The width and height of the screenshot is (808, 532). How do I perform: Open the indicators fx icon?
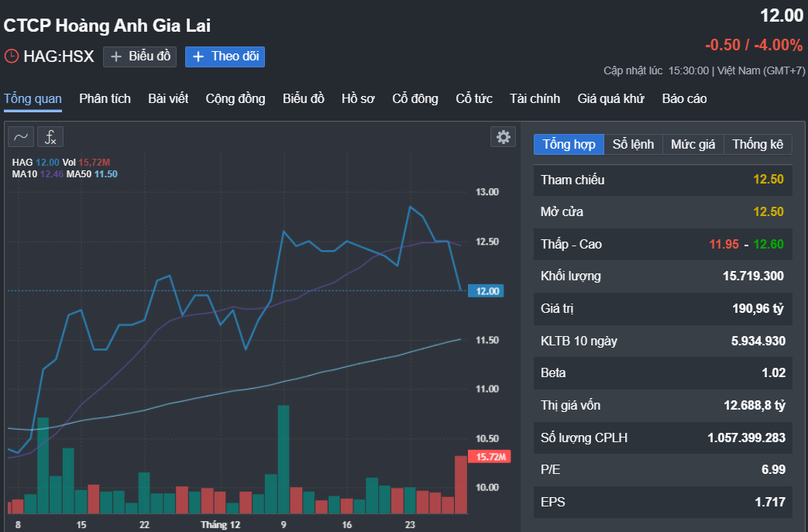point(50,137)
